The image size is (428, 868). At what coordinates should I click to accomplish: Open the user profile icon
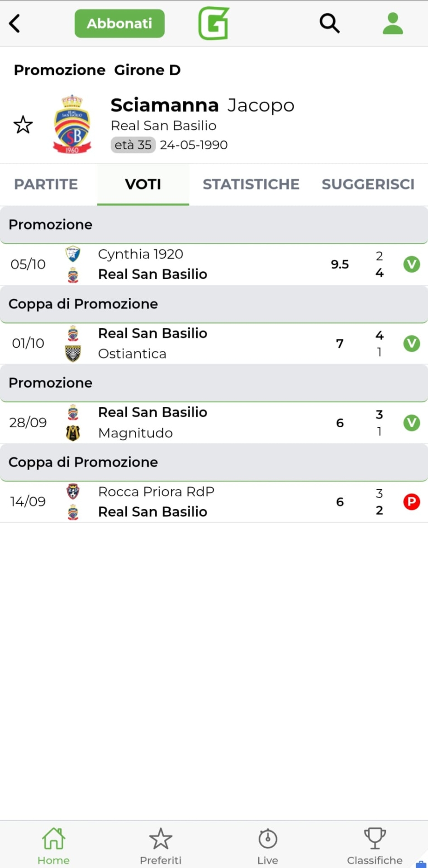392,24
